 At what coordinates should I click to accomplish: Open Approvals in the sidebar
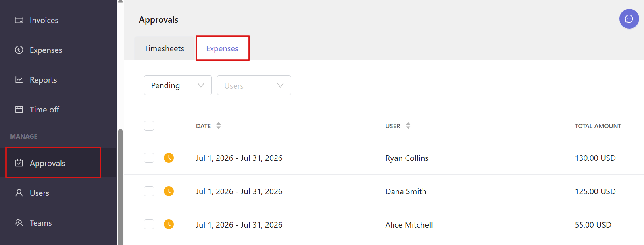[58, 163]
